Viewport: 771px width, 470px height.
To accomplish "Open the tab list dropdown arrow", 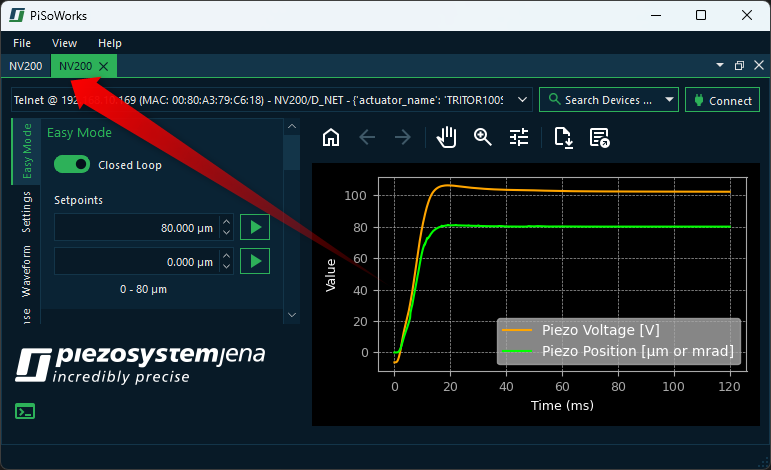I will [720, 66].
